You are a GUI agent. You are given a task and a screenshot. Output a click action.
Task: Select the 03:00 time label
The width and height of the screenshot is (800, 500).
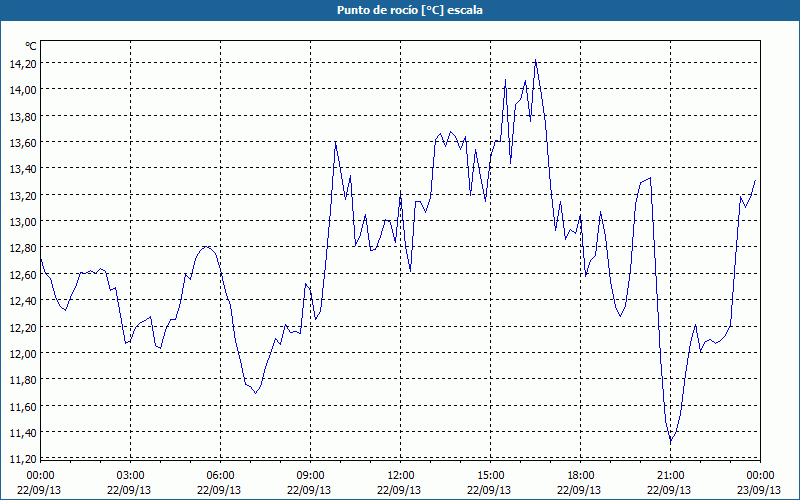tap(131, 476)
